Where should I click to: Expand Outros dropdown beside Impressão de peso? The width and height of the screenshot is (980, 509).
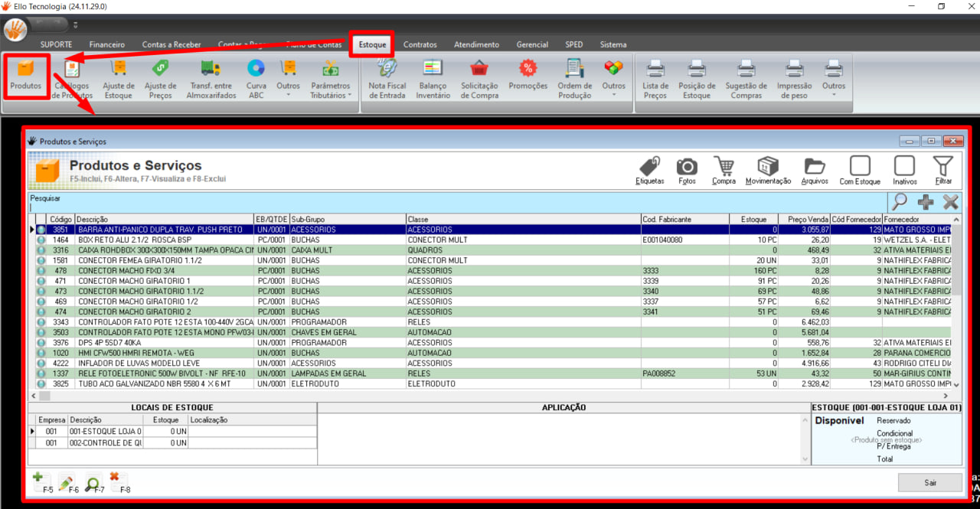pyautogui.click(x=834, y=80)
